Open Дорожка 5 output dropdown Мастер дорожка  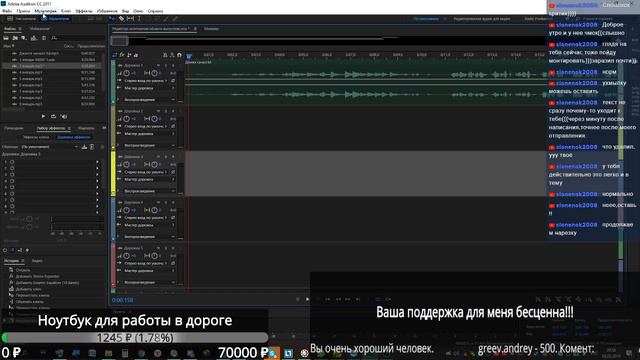[149, 271]
